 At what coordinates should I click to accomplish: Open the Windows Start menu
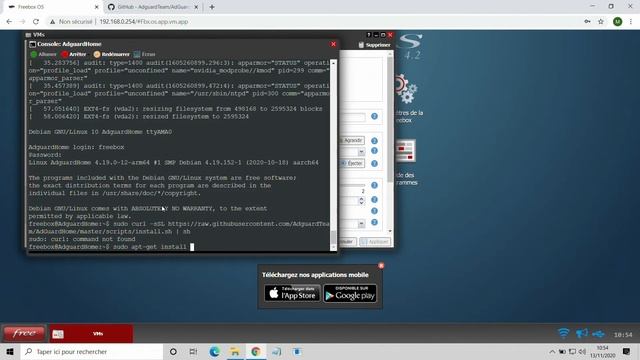10,352
